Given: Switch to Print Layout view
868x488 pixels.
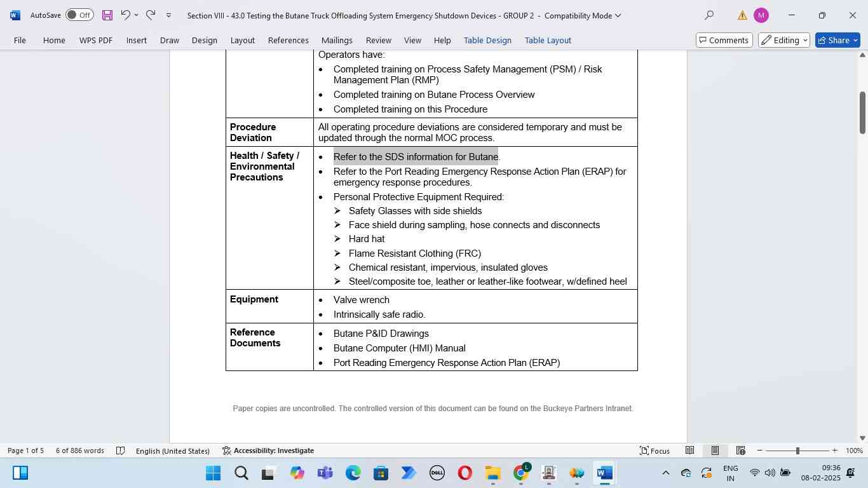Looking at the screenshot, I should [x=715, y=451].
